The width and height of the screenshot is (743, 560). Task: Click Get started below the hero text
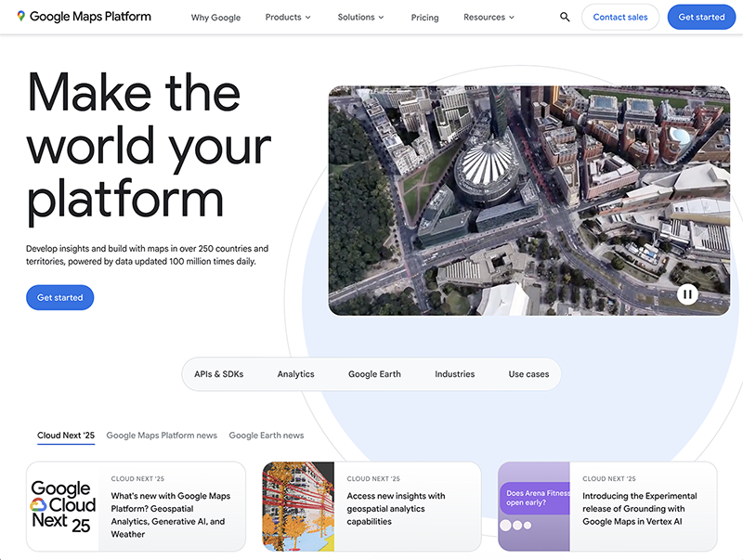point(59,297)
